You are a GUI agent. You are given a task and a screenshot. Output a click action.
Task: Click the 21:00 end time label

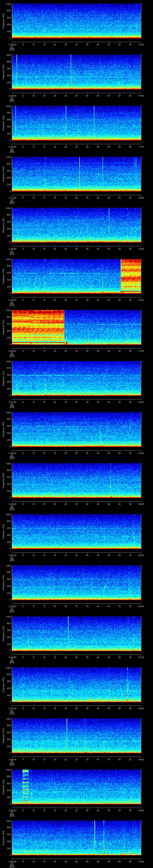point(141,351)
